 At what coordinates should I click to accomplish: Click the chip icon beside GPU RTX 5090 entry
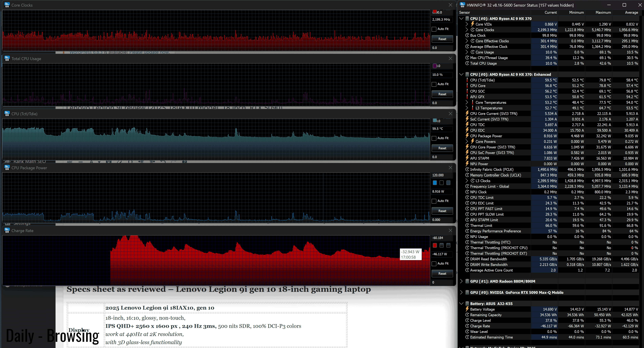[x=467, y=292]
